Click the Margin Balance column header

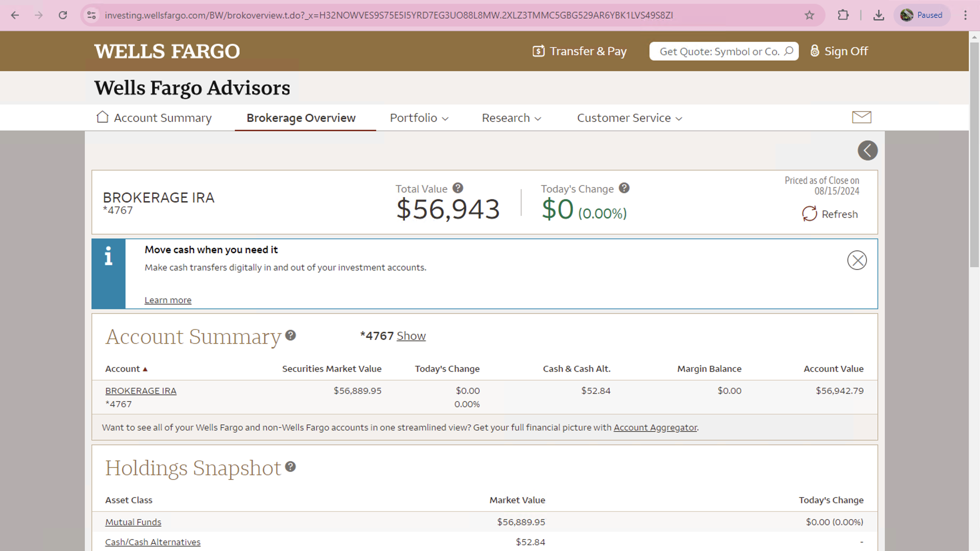[709, 369]
